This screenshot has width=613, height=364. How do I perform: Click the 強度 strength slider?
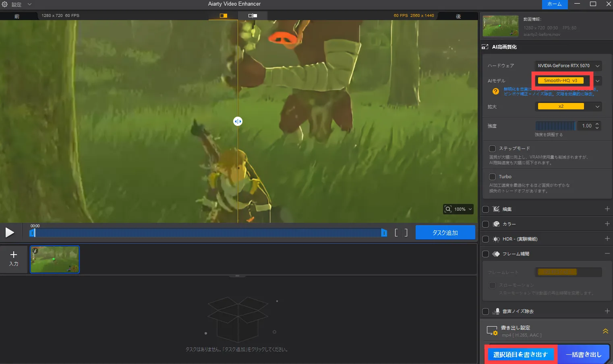(555, 126)
